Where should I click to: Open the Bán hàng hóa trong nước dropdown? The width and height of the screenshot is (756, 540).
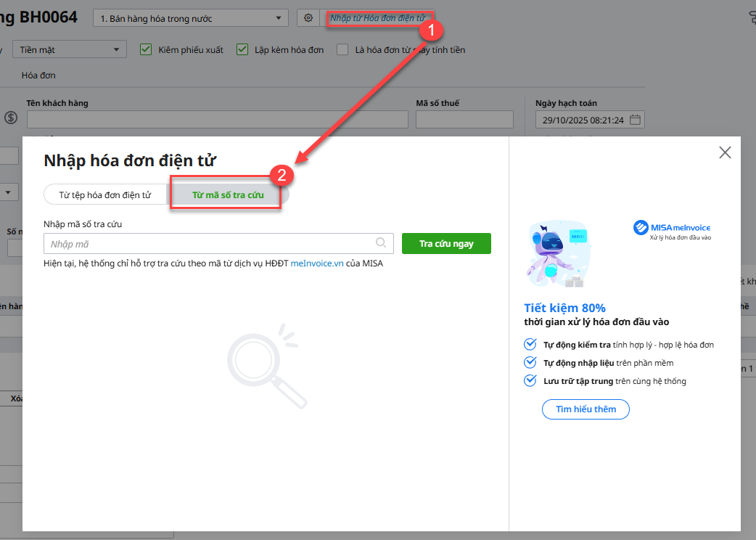point(190,18)
